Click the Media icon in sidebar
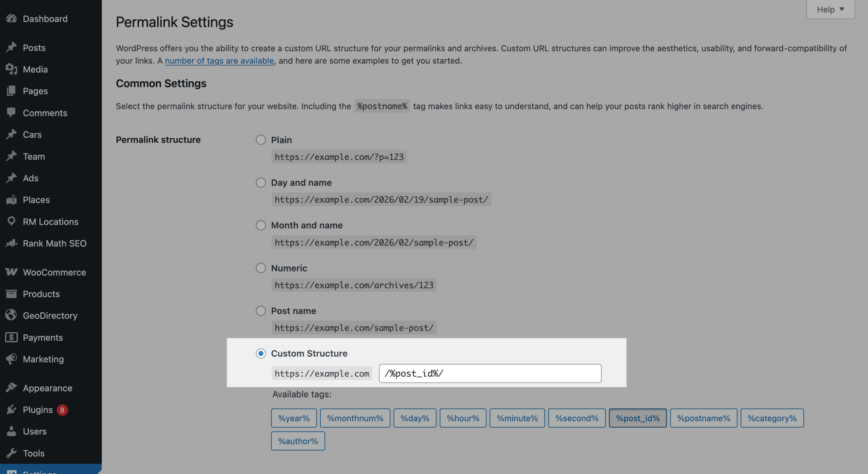 11,69
